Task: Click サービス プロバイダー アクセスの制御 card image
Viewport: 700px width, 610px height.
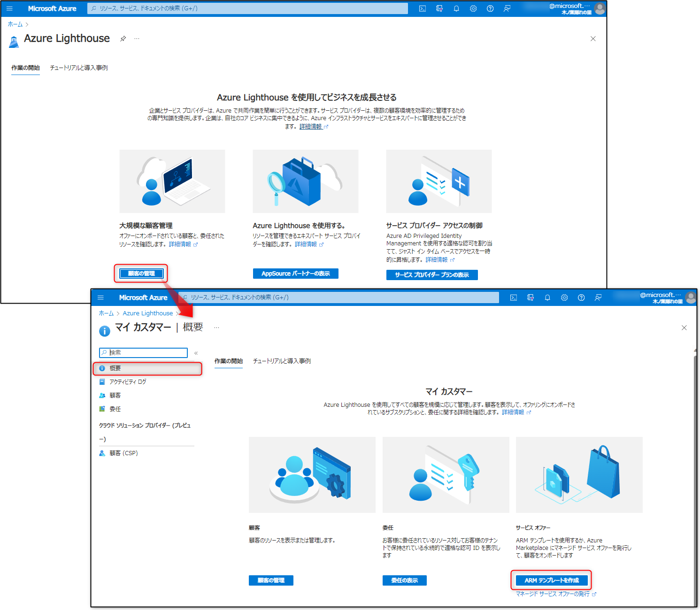Action: [x=439, y=181]
